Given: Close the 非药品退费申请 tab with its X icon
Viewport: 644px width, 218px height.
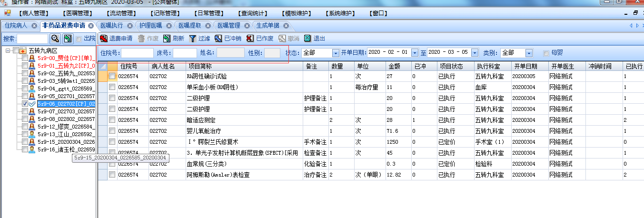Looking at the screenshot, I should tap(91, 25).
